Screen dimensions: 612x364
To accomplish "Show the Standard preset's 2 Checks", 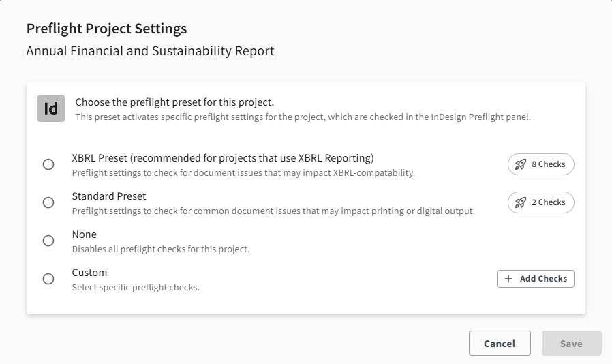I will [x=541, y=202].
